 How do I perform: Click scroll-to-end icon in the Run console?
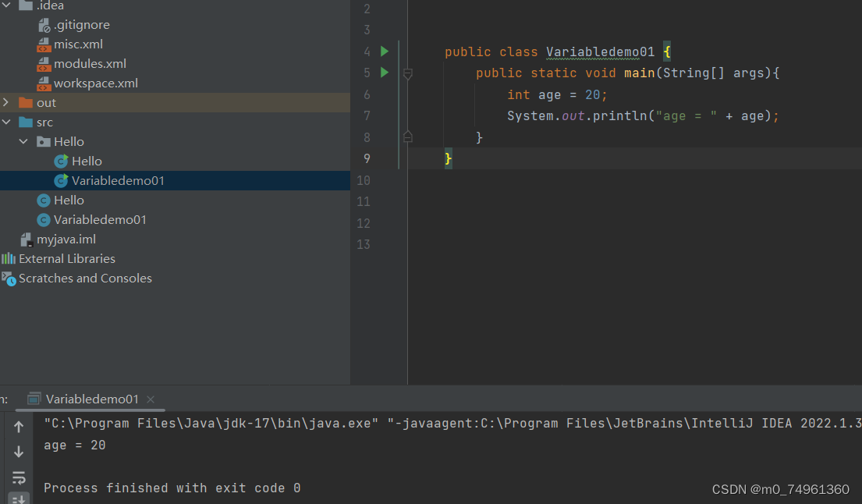[19, 499]
